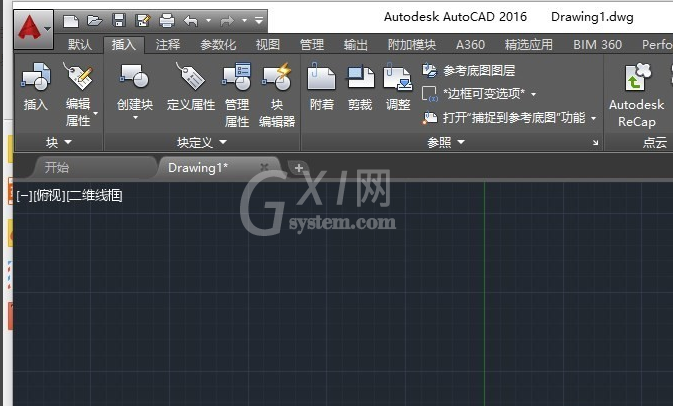Image resolution: width=673 pixels, height=406 pixels.
Task: Undo the last action with arrow icon
Action: click(x=191, y=21)
